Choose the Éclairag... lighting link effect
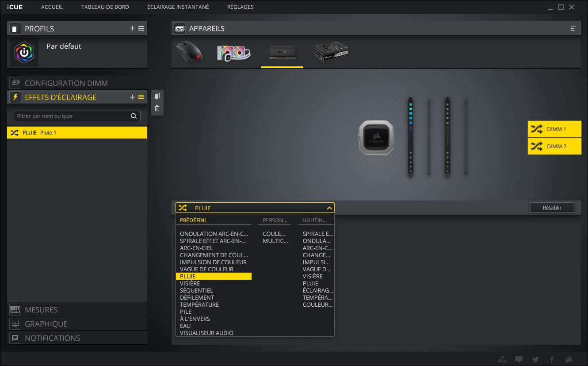This screenshot has height=366, width=588. click(318, 290)
